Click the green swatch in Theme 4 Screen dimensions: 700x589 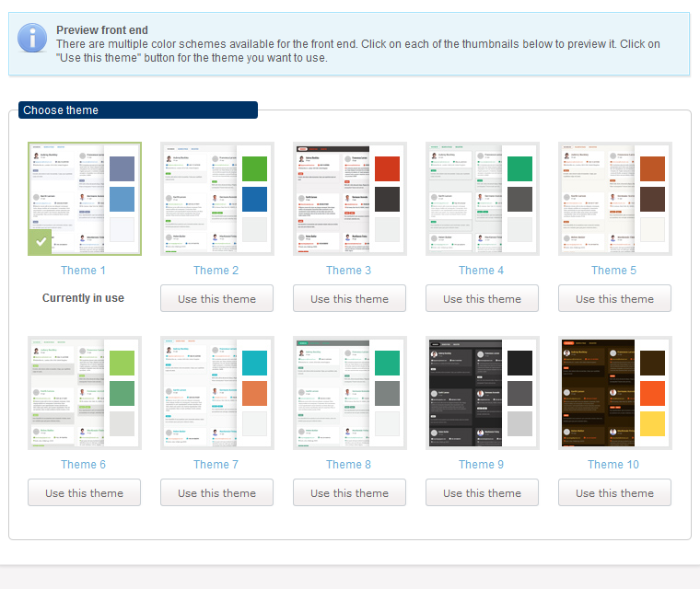point(519,168)
